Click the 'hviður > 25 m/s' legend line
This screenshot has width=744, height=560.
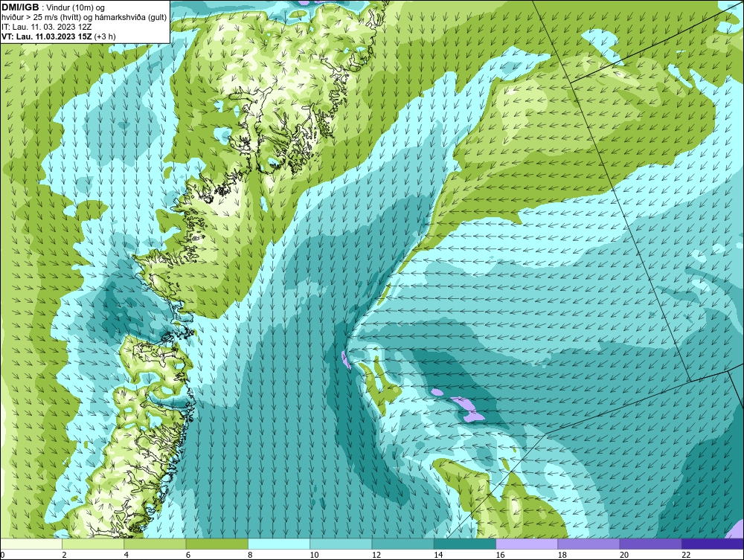(84, 18)
